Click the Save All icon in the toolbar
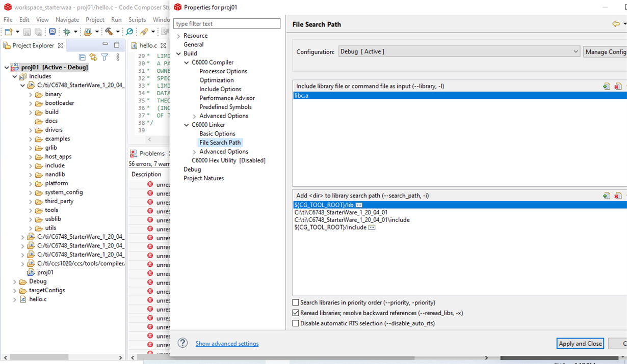The image size is (627, 364). pos(38,32)
